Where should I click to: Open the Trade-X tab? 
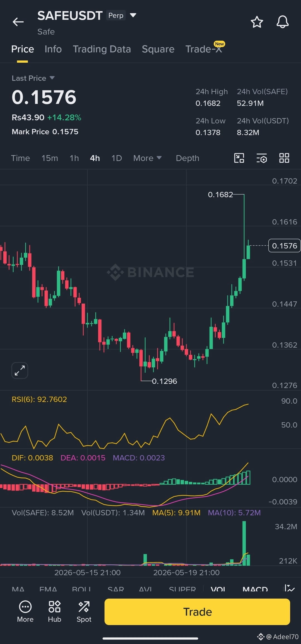[204, 49]
